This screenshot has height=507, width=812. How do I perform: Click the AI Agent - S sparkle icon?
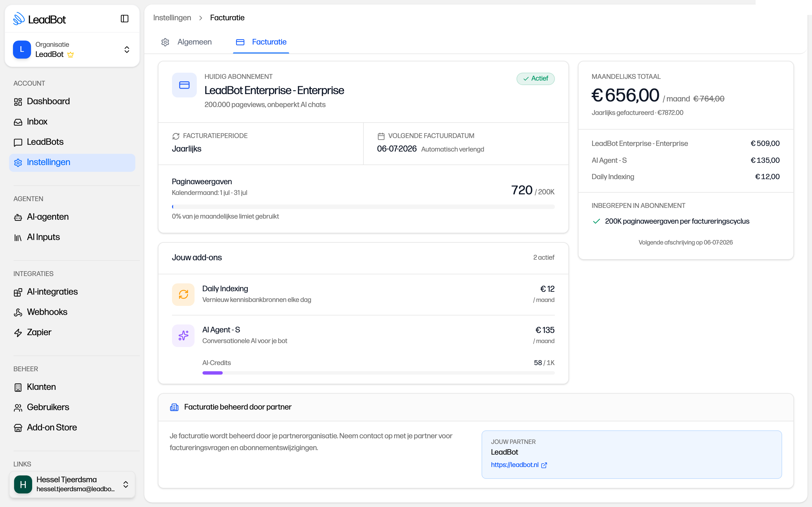point(183,336)
